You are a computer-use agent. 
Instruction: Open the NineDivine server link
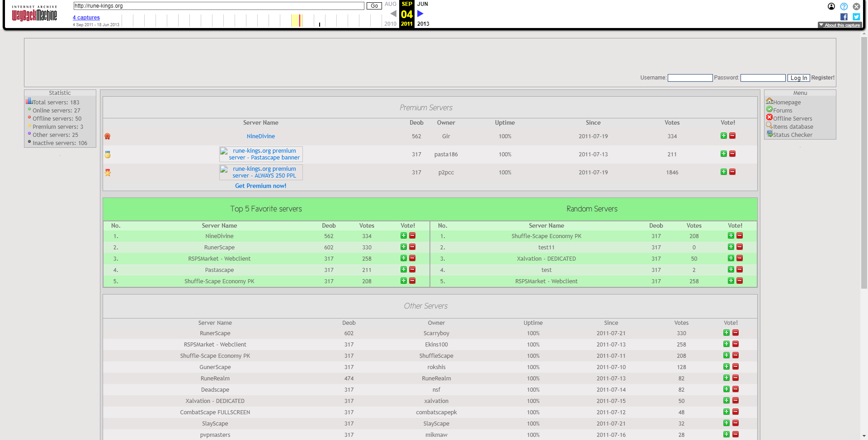261,136
